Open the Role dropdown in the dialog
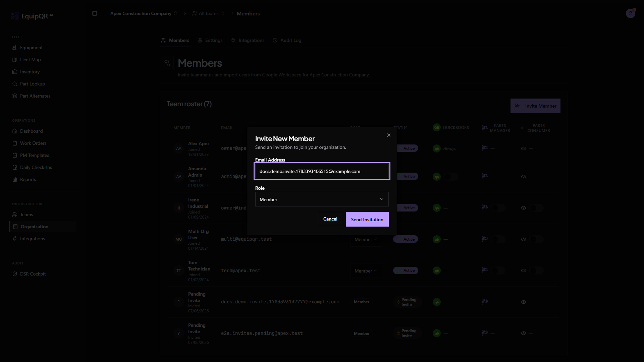The width and height of the screenshot is (644, 362). coord(322,199)
